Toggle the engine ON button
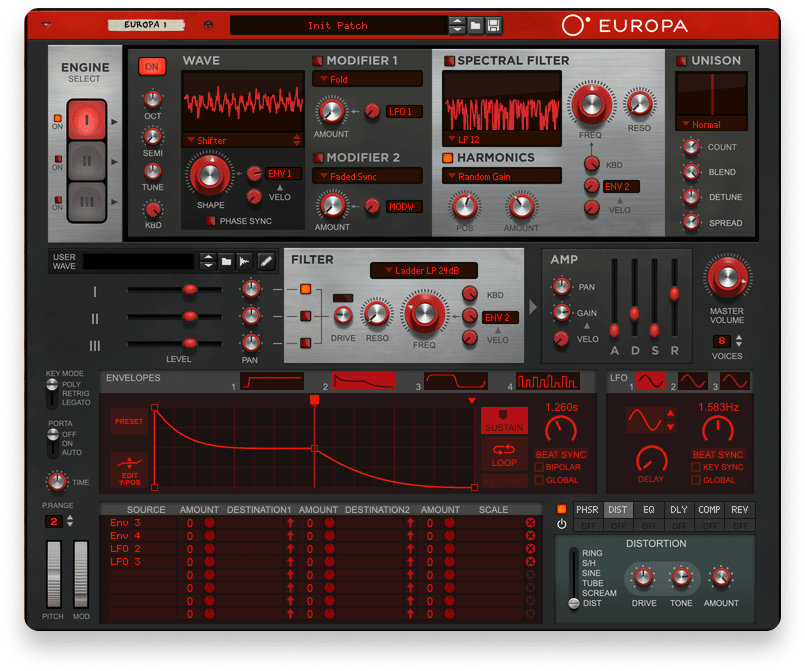The width and height of the screenshot is (805, 671). click(151, 67)
